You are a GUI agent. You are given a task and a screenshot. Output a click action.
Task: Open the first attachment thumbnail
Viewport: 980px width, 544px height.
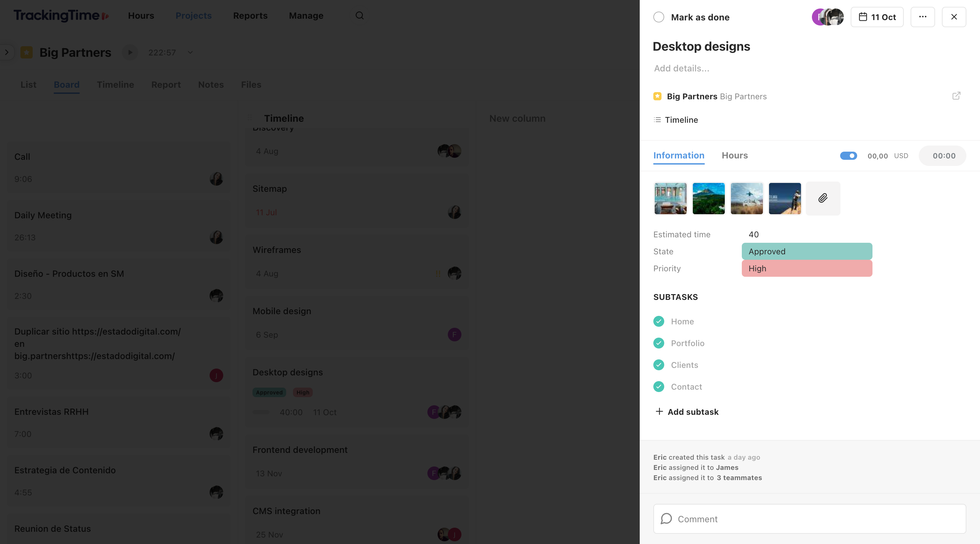(670, 198)
